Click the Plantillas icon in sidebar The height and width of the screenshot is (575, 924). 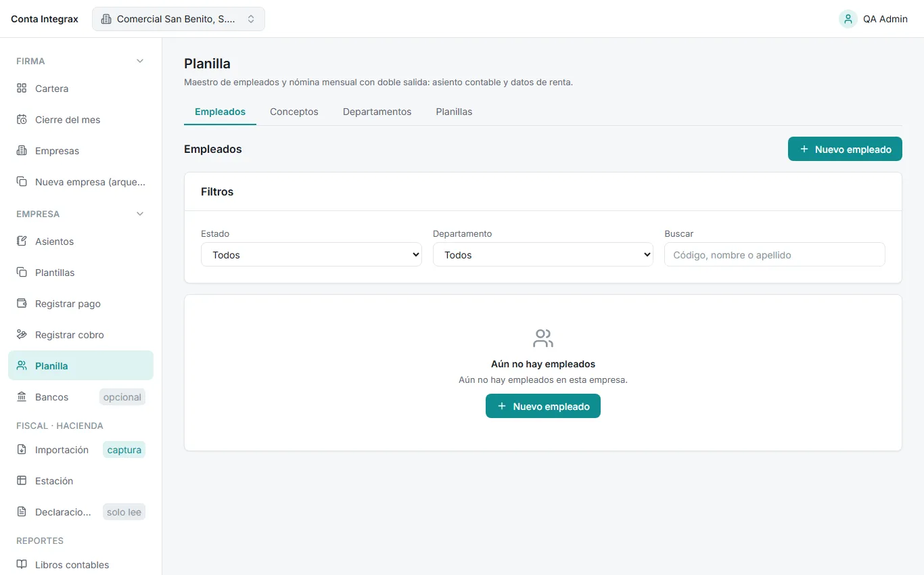[x=22, y=273]
